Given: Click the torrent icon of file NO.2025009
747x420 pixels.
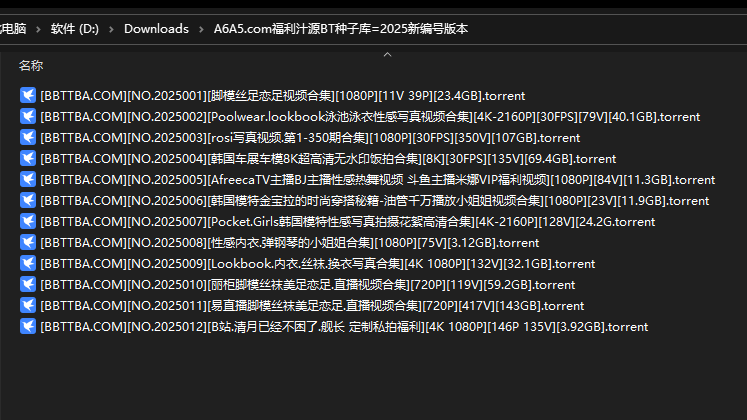Looking at the screenshot, I should click(x=28, y=264).
